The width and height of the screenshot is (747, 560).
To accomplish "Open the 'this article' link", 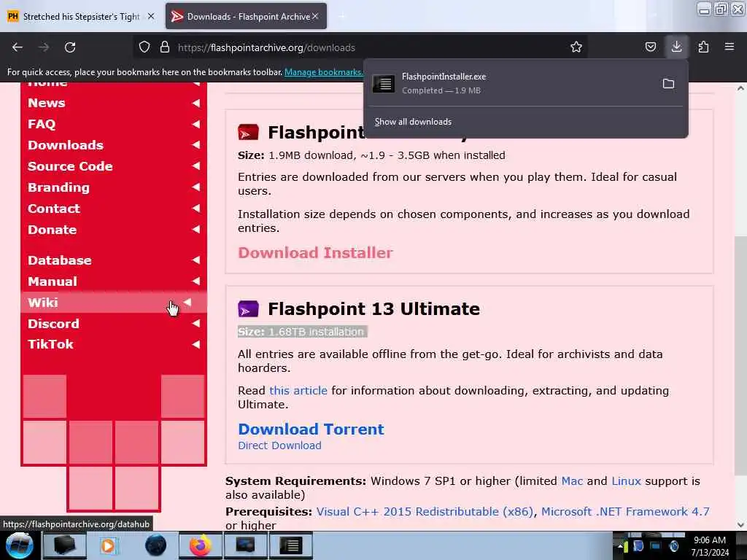I will pyautogui.click(x=298, y=391).
